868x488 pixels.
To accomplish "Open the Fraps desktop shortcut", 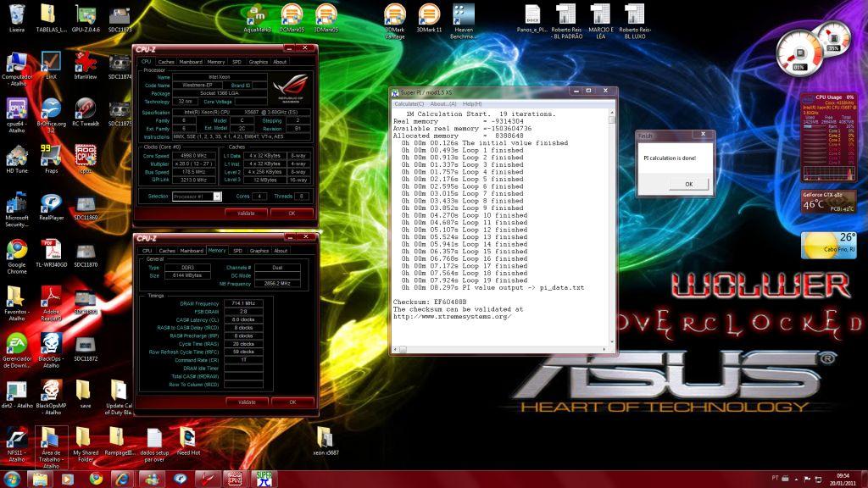I will click(51, 159).
